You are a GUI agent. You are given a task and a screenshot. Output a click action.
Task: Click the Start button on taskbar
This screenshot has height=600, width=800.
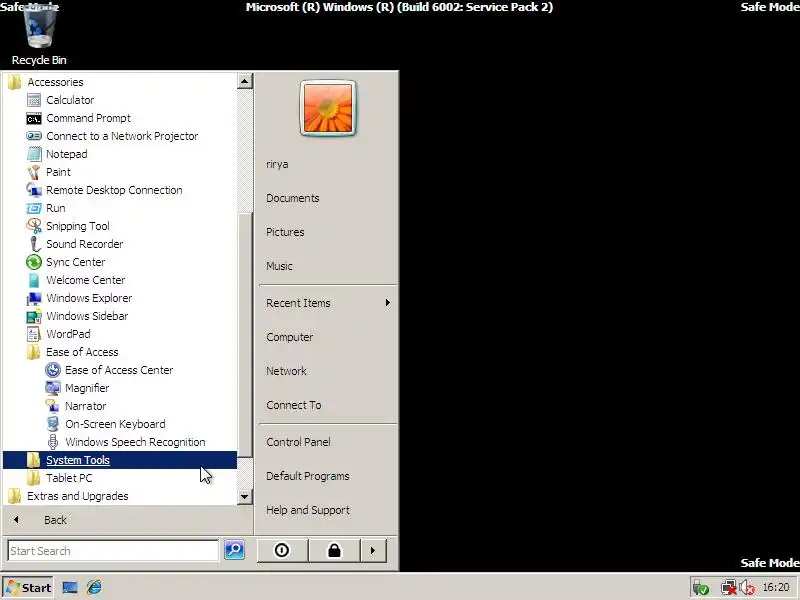click(x=28, y=588)
